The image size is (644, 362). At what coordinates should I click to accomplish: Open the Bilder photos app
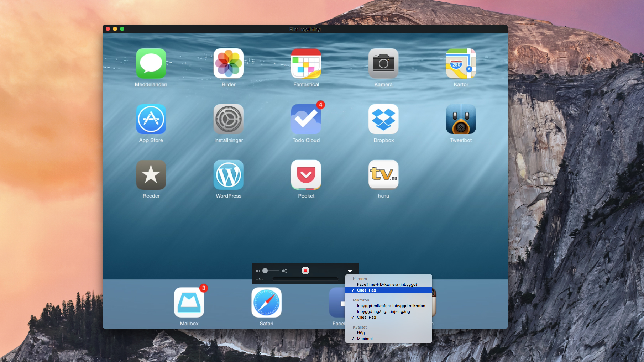(x=229, y=63)
